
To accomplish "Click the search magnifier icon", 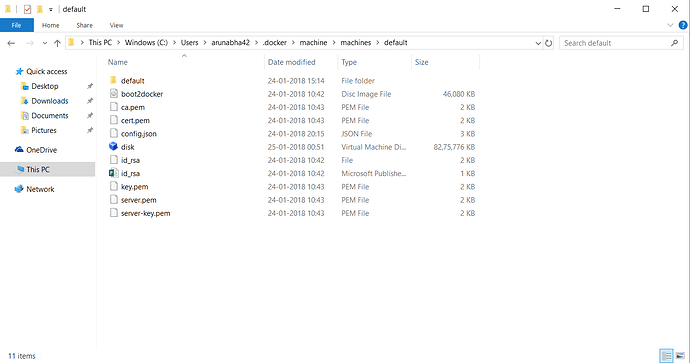I will pyautogui.click(x=675, y=43).
